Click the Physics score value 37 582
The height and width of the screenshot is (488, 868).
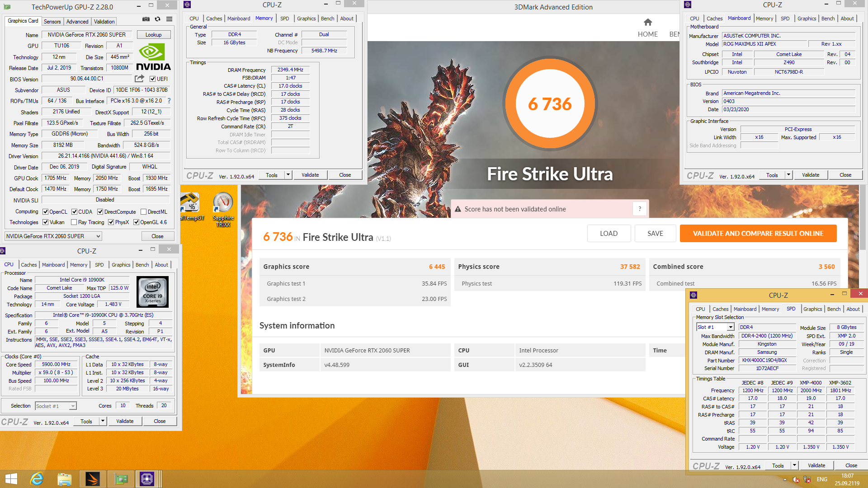click(630, 267)
